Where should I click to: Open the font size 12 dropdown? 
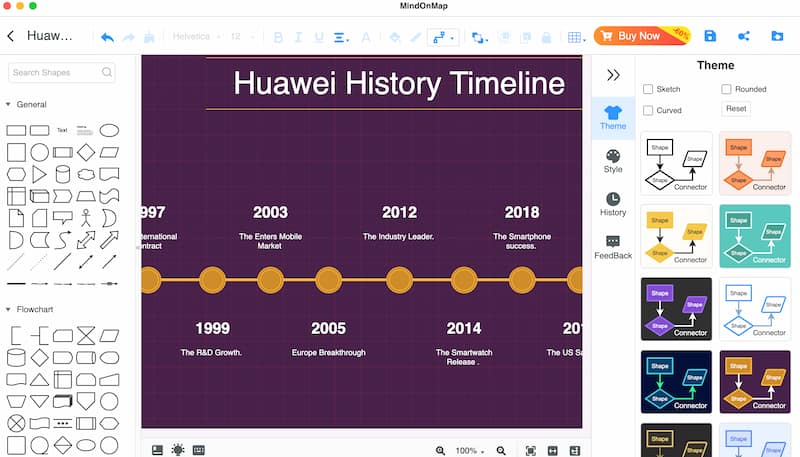point(242,37)
